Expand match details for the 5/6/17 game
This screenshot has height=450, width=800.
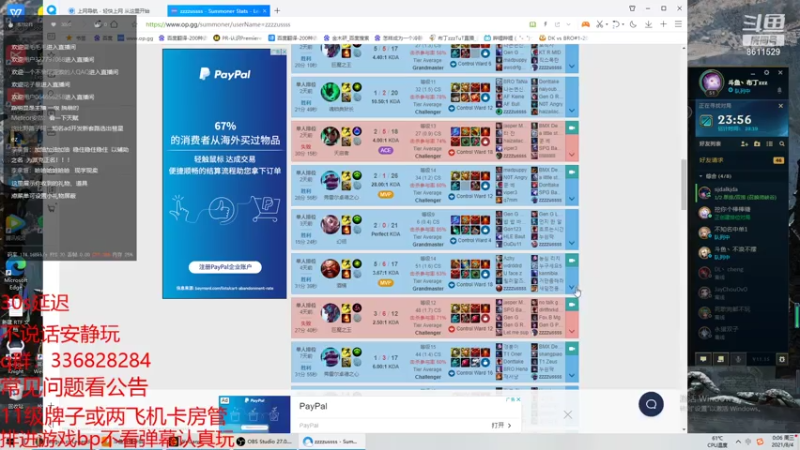[571, 287]
